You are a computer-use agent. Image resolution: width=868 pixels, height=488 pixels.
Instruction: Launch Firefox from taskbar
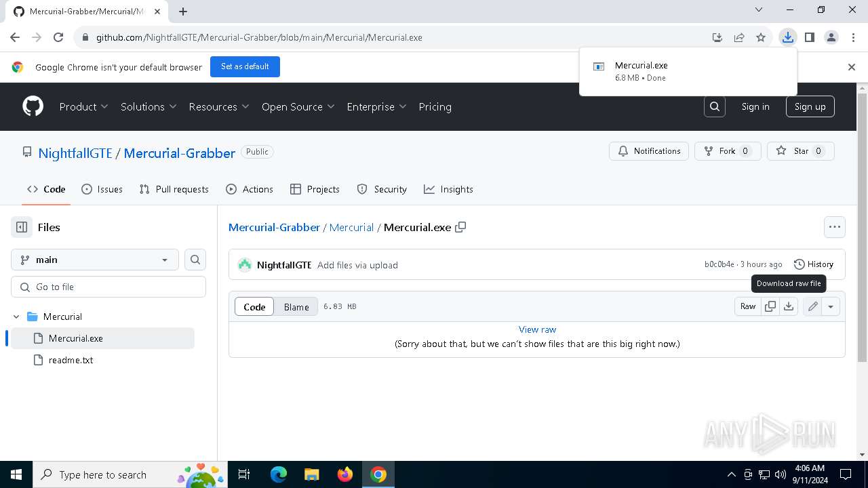(345, 474)
